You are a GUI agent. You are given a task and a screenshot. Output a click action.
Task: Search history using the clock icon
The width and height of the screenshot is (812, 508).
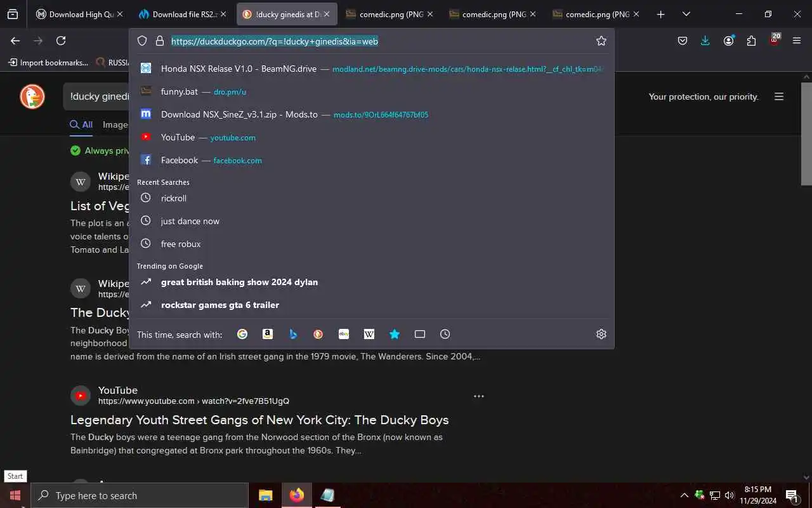(445, 334)
